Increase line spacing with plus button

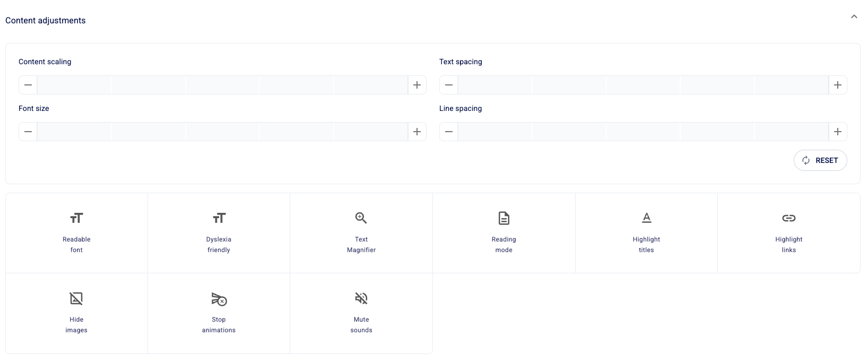(x=838, y=132)
